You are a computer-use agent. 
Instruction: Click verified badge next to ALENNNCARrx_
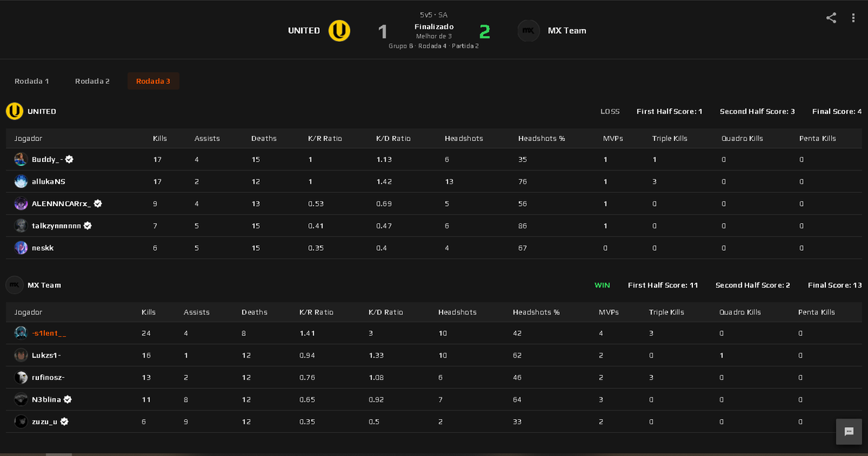pos(98,204)
